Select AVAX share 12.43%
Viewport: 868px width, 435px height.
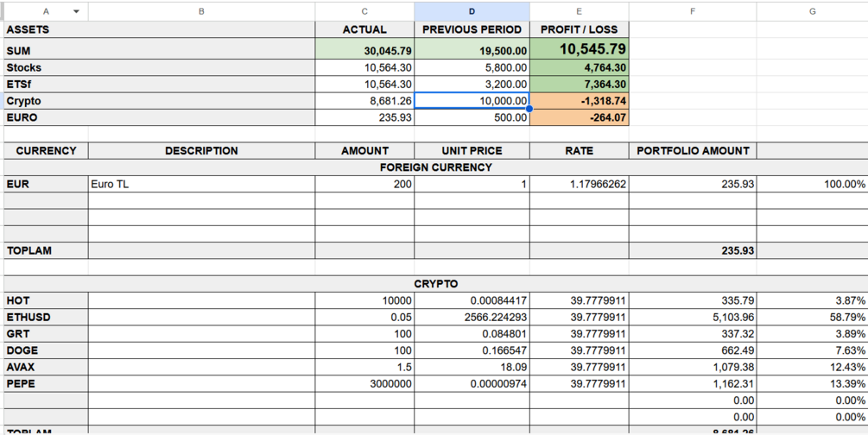[812, 367]
